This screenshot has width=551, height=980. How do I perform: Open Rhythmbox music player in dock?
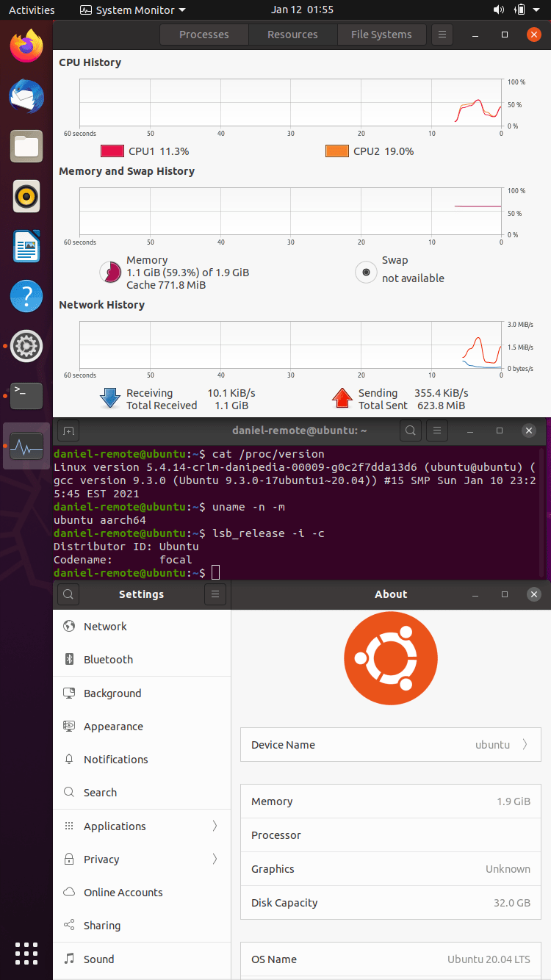(26, 196)
